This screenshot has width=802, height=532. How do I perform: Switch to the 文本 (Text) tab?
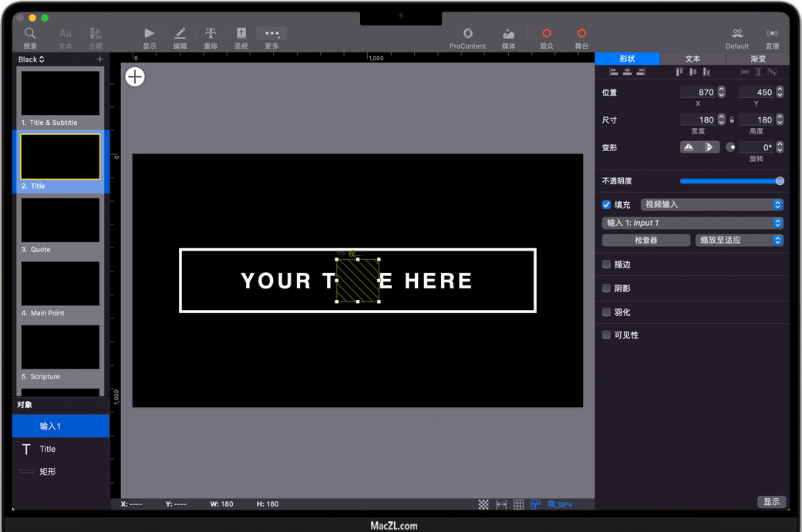click(692, 59)
